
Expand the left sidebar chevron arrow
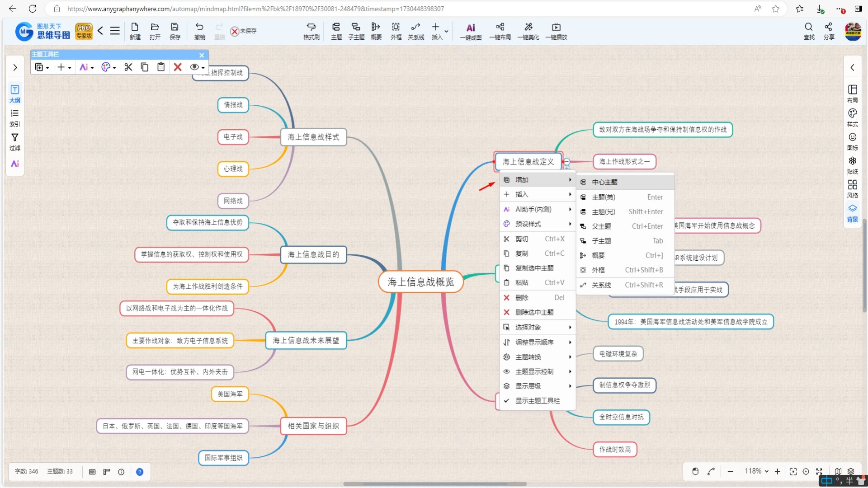15,67
